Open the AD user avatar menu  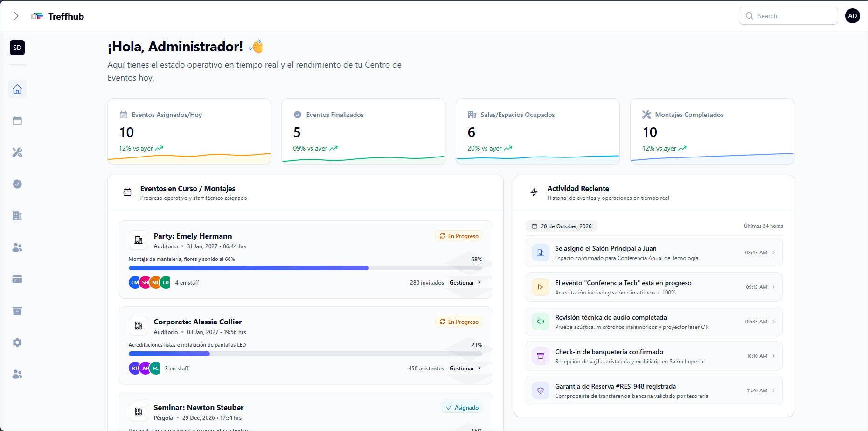point(852,16)
